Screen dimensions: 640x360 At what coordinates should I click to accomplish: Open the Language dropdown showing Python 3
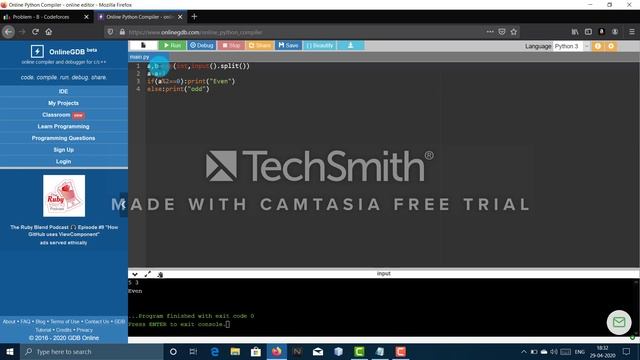(571, 46)
